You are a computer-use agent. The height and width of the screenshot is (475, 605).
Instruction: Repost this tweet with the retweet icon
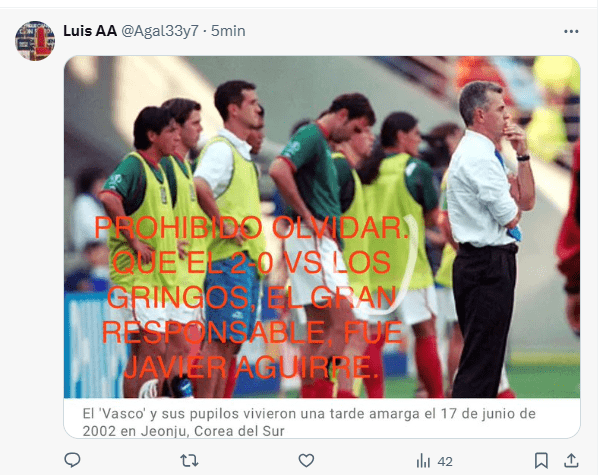[189, 460]
